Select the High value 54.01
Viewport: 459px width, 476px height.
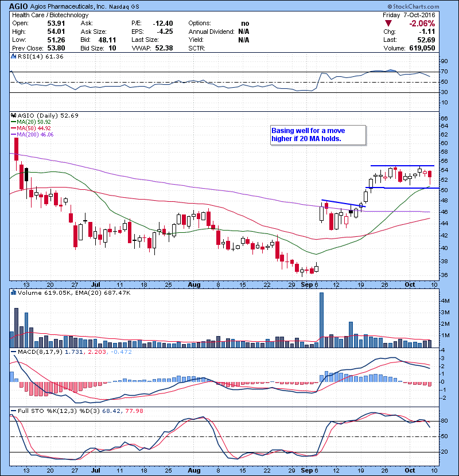[56, 32]
